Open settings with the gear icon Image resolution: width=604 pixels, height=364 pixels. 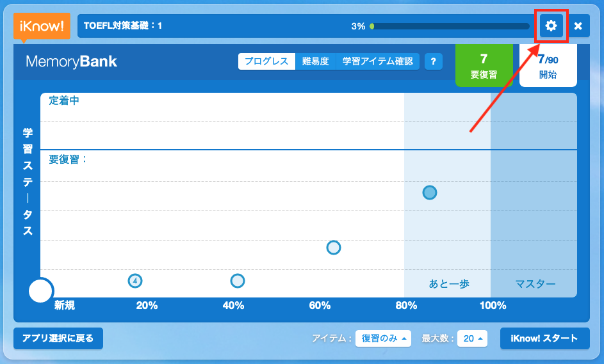(551, 26)
